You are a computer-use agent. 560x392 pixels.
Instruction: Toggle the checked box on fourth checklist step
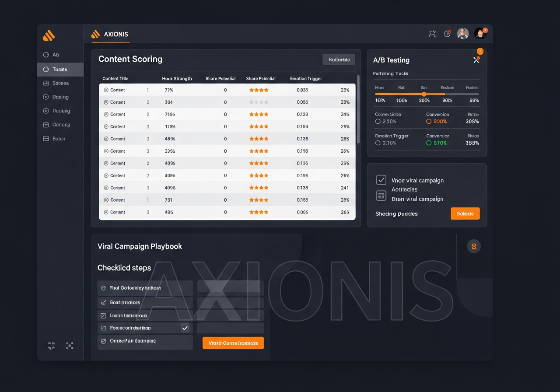[185, 328]
